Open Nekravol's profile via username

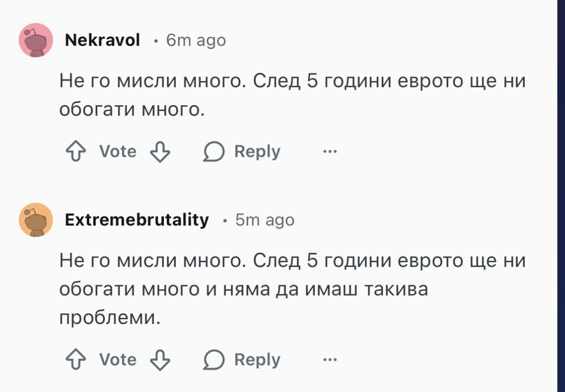(x=102, y=40)
